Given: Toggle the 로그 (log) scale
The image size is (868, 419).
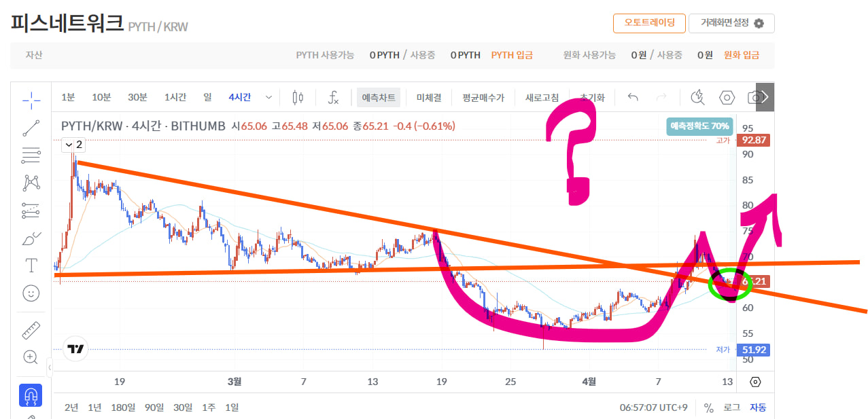Looking at the screenshot, I should (x=731, y=407).
